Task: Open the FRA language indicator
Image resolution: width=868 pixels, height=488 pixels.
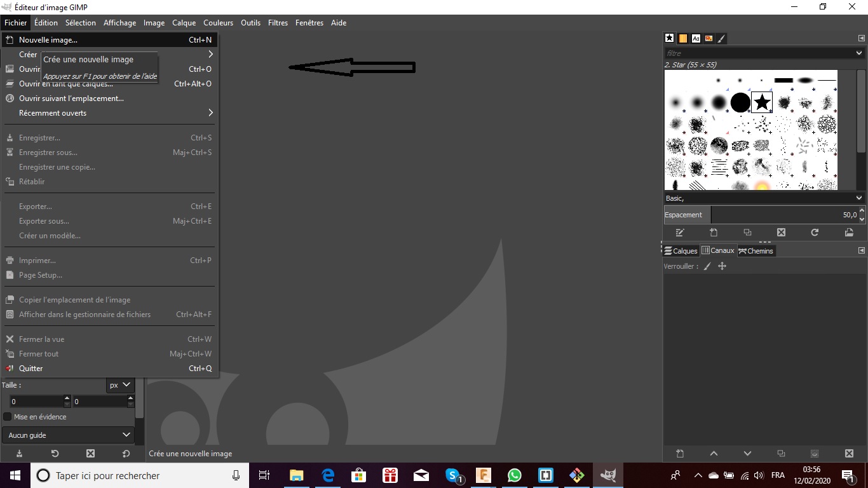Action: tap(778, 475)
